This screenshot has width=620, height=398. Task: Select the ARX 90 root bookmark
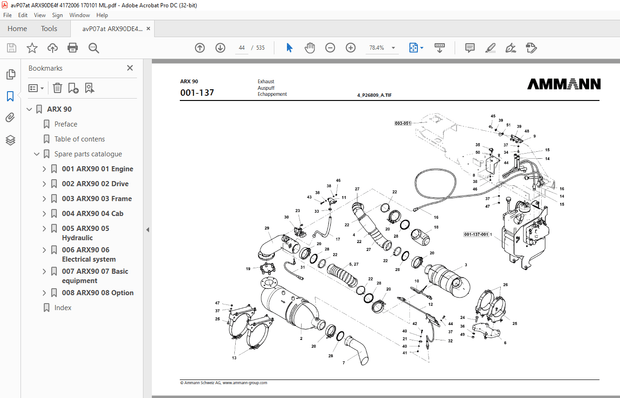59,109
